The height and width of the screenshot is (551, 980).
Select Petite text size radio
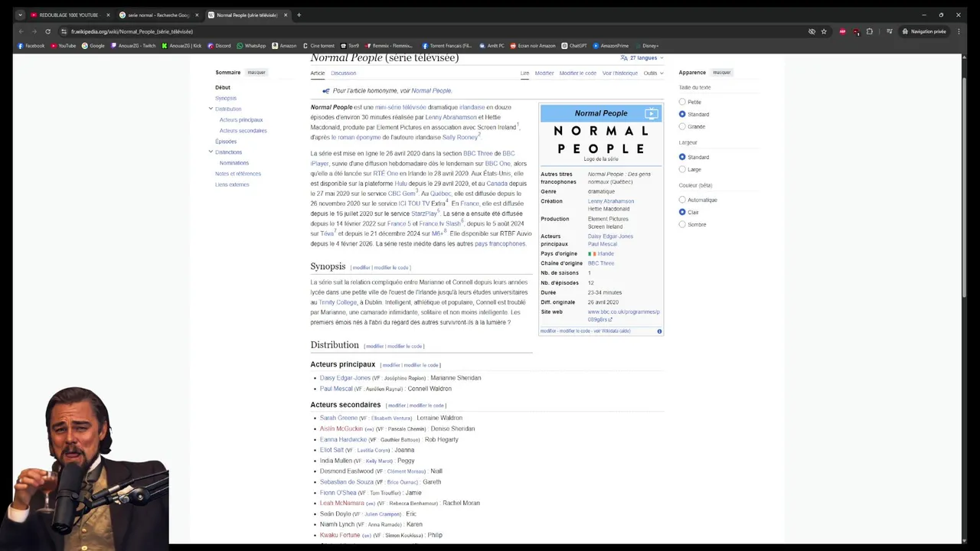[682, 102]
